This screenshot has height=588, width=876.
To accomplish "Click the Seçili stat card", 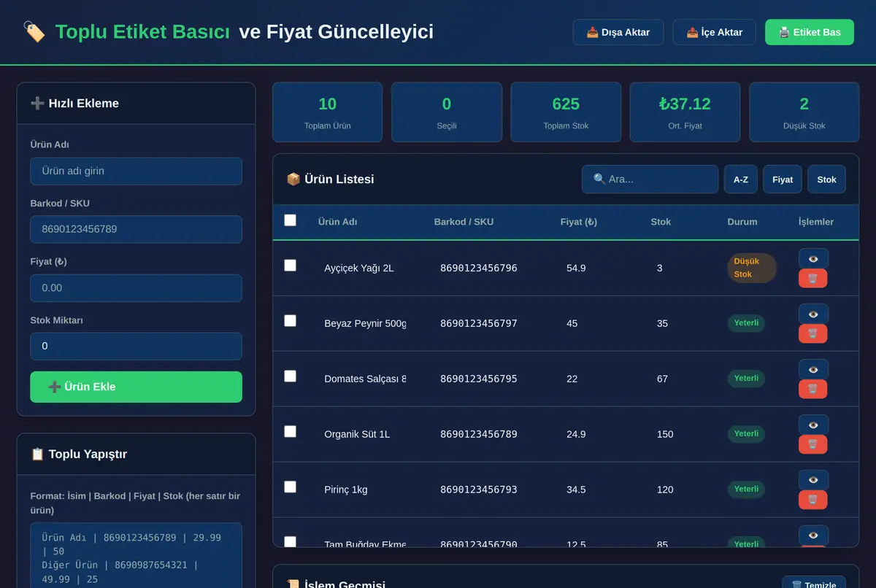I will click(447, 112).
